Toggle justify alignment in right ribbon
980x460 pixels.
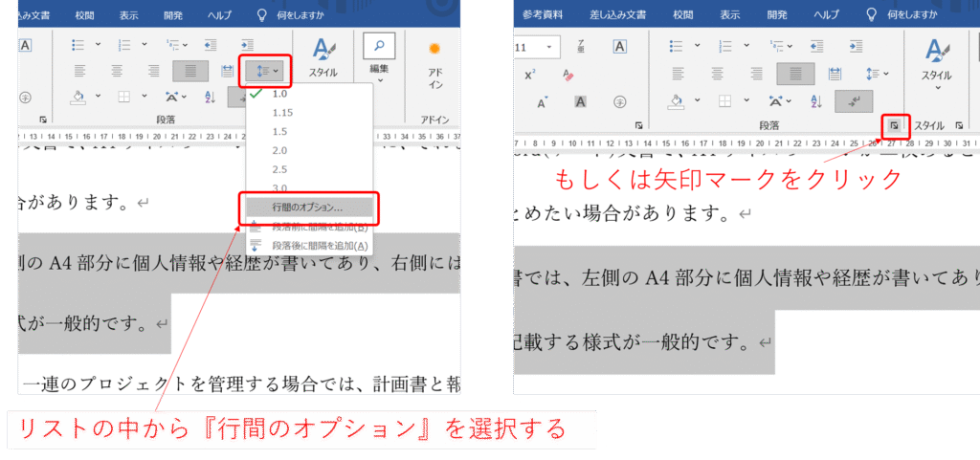(794, 73)
